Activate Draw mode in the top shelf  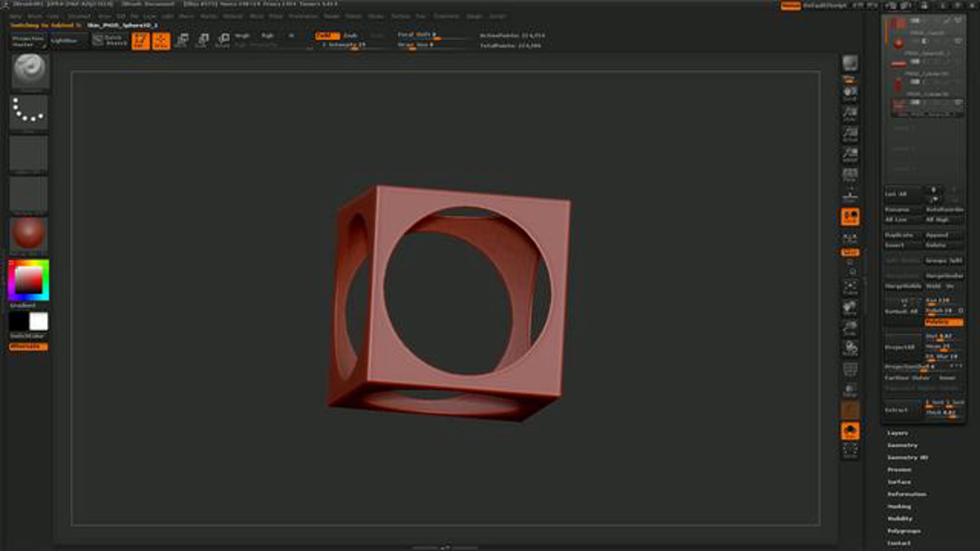click(161, 41)
